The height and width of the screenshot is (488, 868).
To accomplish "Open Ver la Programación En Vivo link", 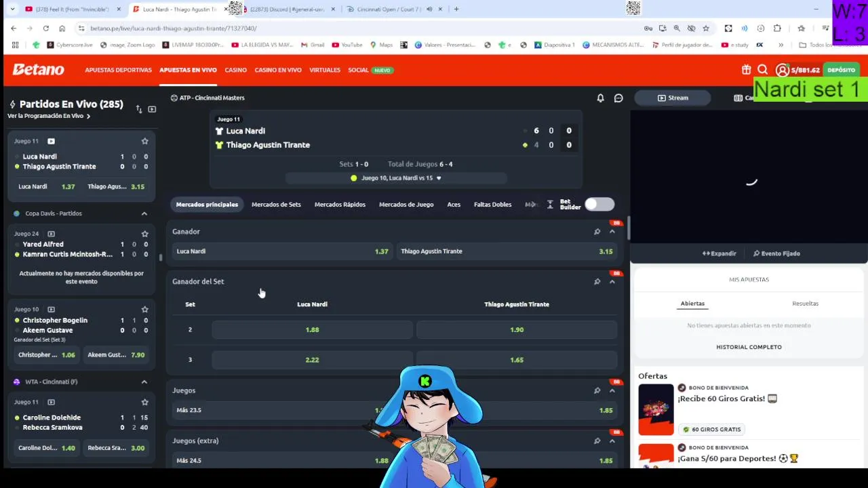I will coord(49,116).
